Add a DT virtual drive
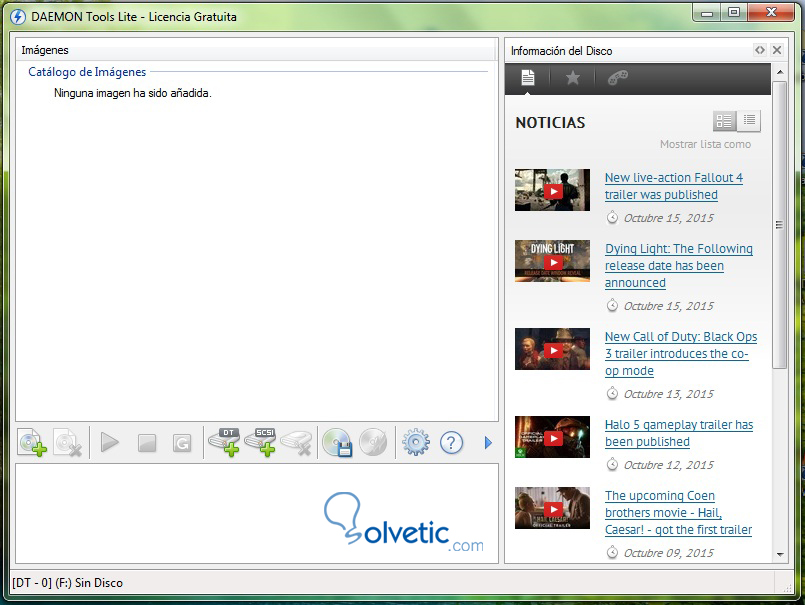The height and width of the screenshot is (605, 805). (224, 442)
